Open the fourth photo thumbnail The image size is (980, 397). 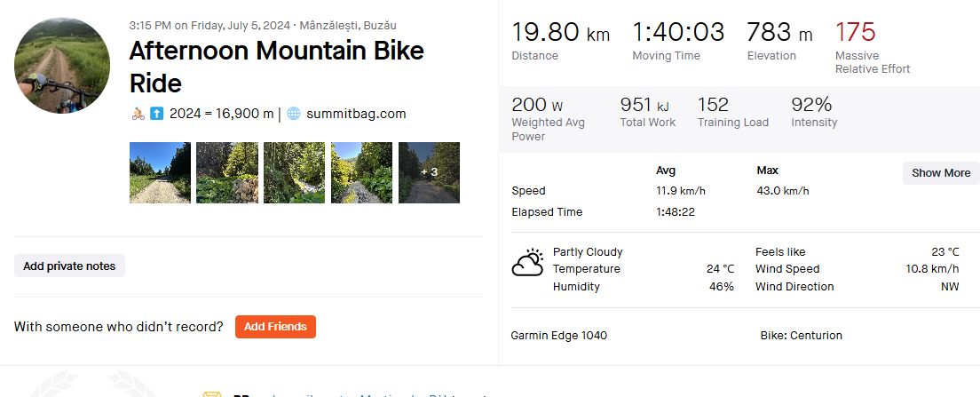[x=362, y=172]
